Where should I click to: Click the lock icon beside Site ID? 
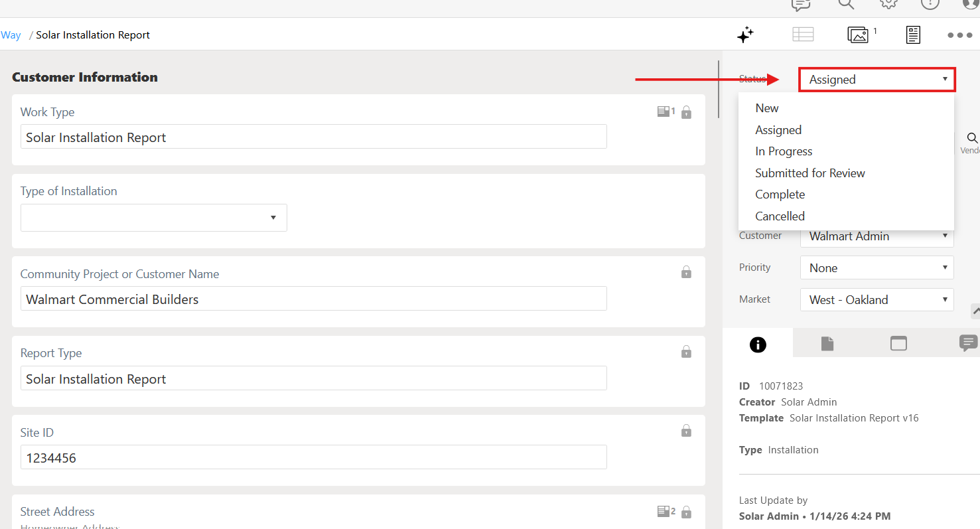click(687, 431)
